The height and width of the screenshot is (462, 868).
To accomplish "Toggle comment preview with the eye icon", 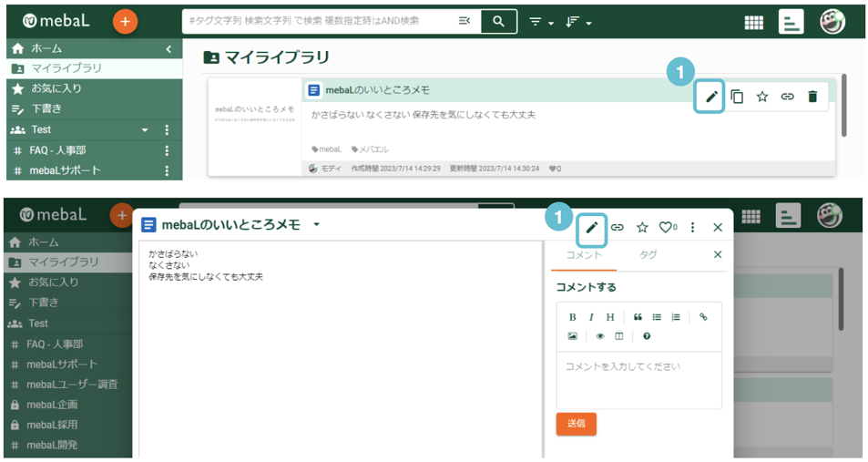I will click(599, 336).
